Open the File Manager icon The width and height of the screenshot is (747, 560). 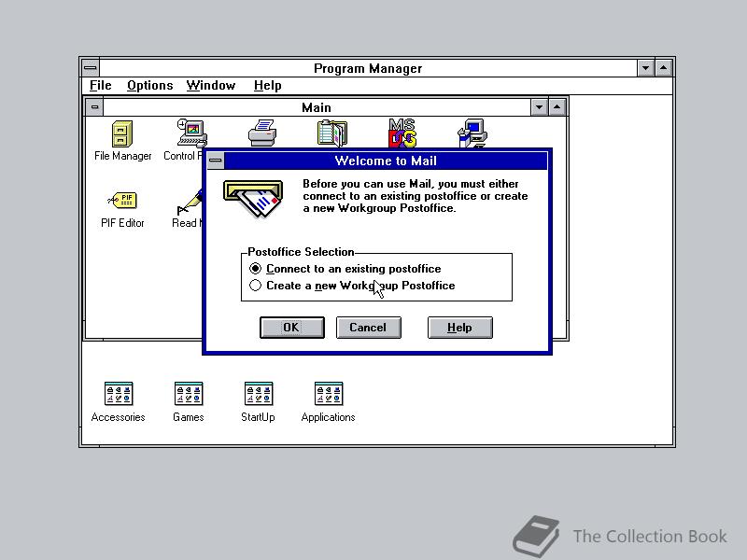coord(122,133)
